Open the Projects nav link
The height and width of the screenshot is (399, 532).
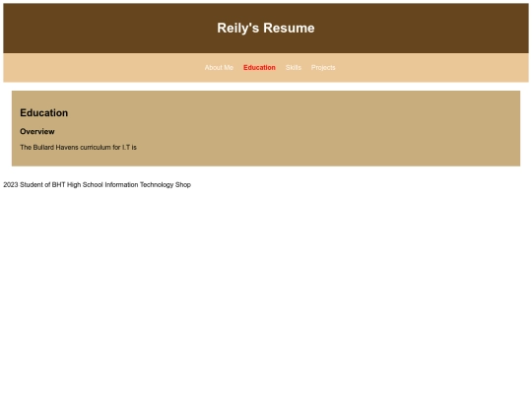[323, 68]
